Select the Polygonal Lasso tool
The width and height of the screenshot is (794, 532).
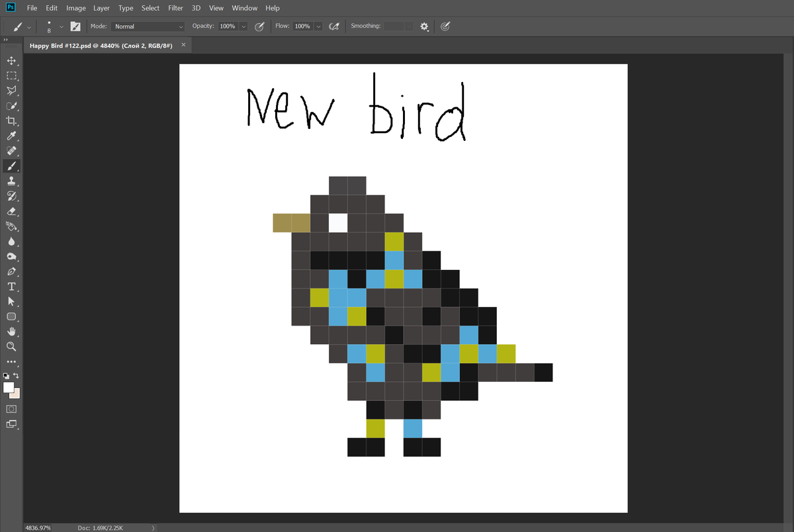tap(11, 91)
